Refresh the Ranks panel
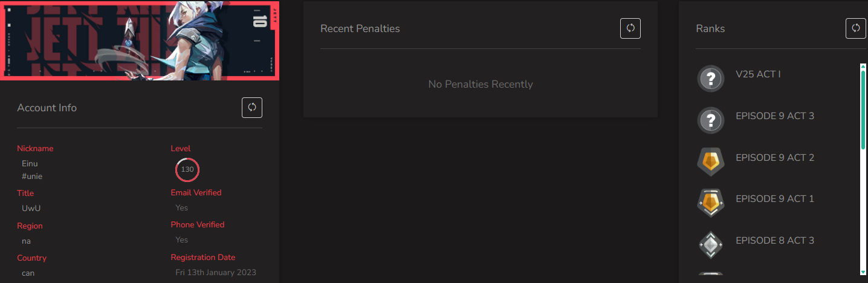The height and width of the screenshot is (283, 868). [856, 28]
